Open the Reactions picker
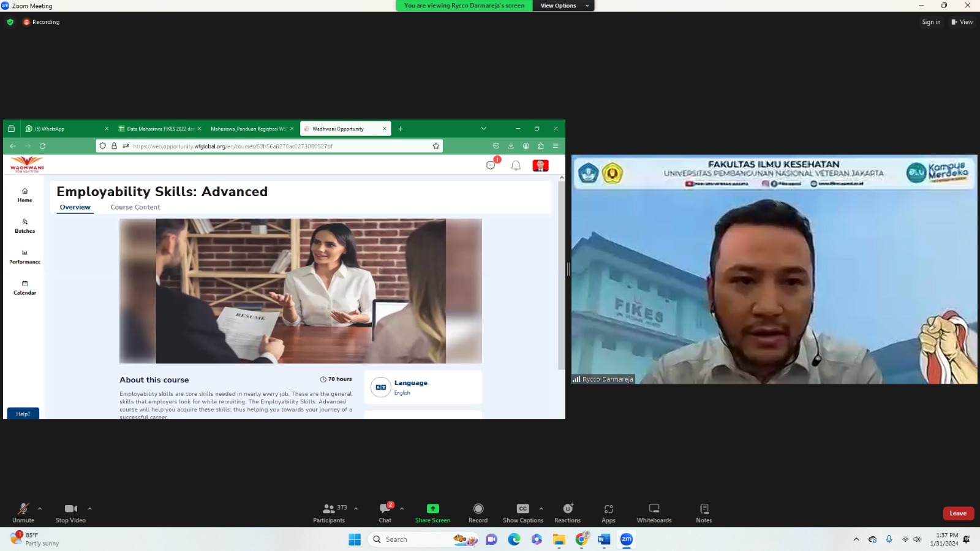The height and width of the screenshot is (551, 980). click(567, 512)
